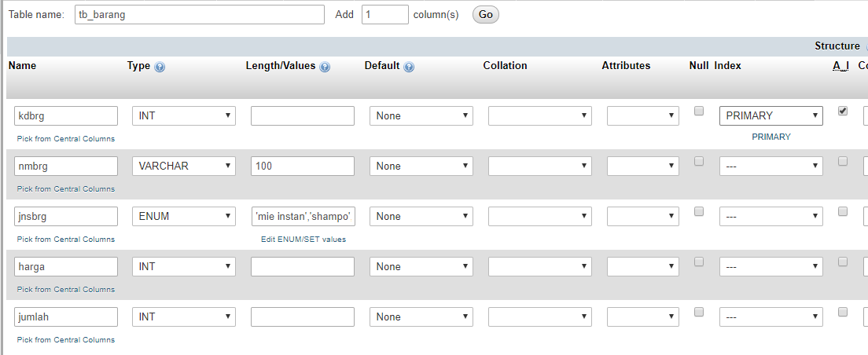
Task: Toggle the Null checkbox for kdbrg
Action: pos(698,112)
